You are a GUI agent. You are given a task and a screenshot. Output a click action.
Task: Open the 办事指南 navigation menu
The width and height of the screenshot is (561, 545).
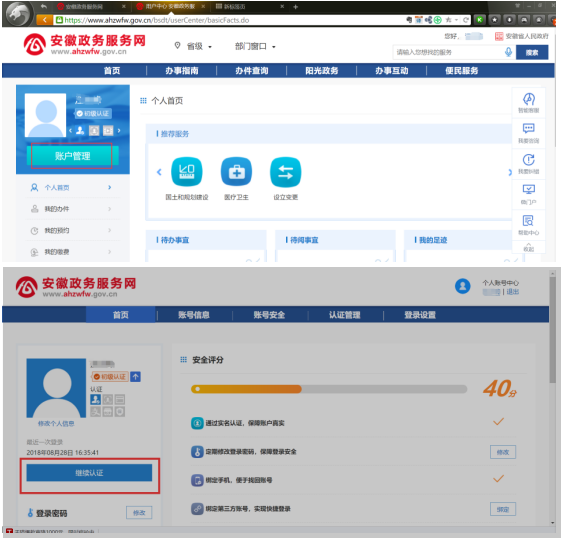pyautogui.click(x=182, y=70)
